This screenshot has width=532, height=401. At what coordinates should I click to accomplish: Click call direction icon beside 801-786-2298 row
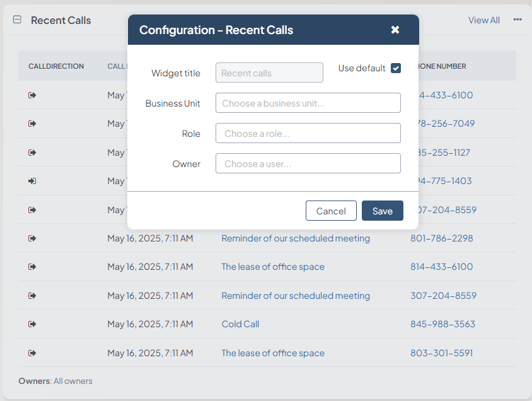(32, 238)
